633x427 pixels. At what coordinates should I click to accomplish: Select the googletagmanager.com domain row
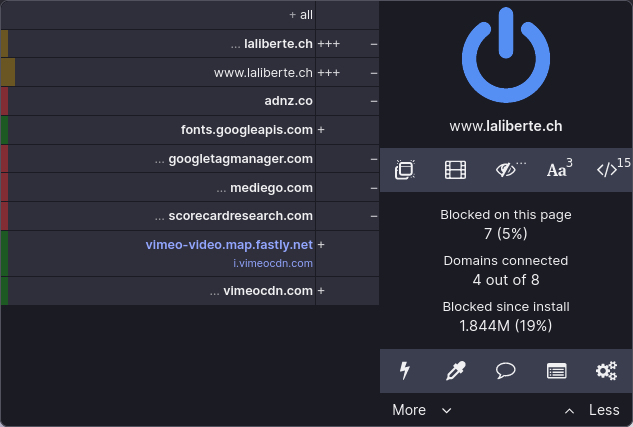click(x=240, y=159)
